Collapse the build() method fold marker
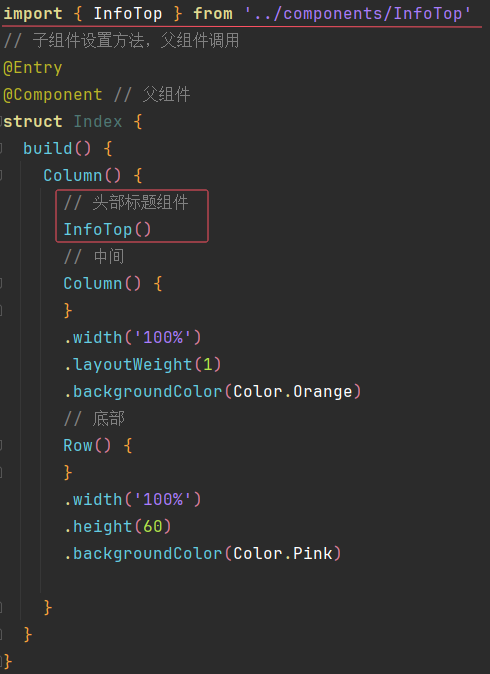 tap(1, 149)
